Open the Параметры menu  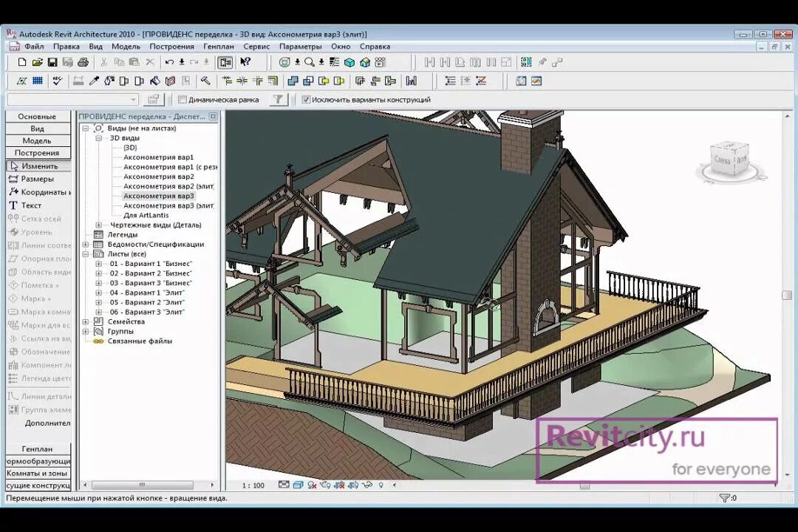click(x=300, y=47)
